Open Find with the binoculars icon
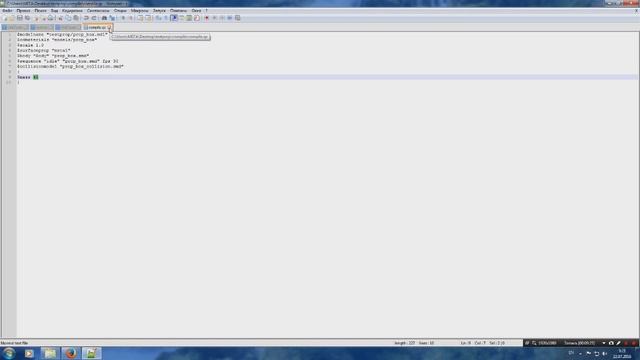Screen dimensions: 640x360 coord(104,18)
